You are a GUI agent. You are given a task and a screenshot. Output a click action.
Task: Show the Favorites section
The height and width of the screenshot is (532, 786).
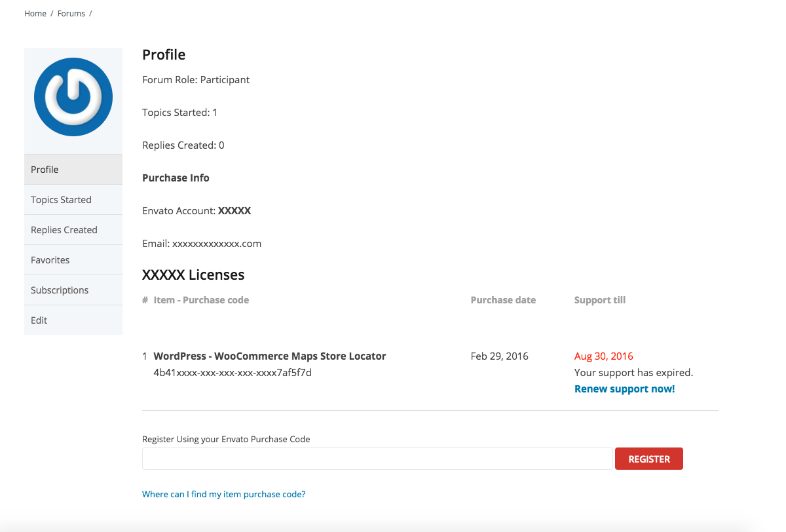(50, 260)
